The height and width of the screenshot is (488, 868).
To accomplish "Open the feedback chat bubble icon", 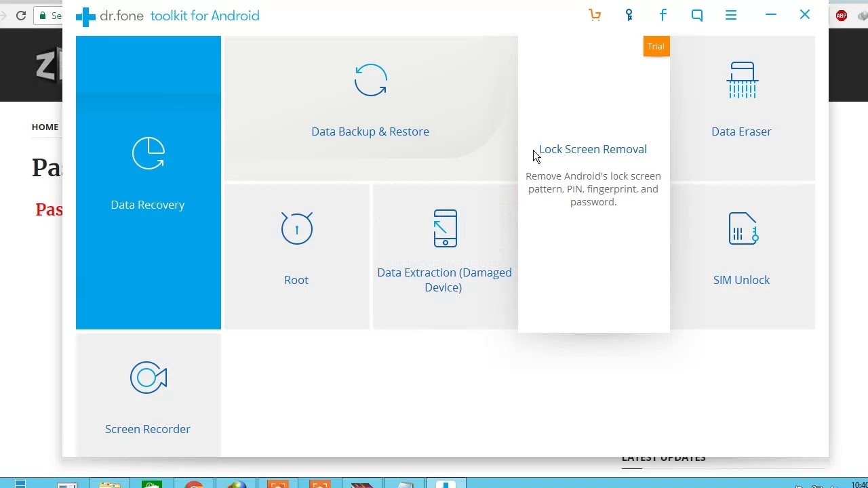I will coord(697,15).
